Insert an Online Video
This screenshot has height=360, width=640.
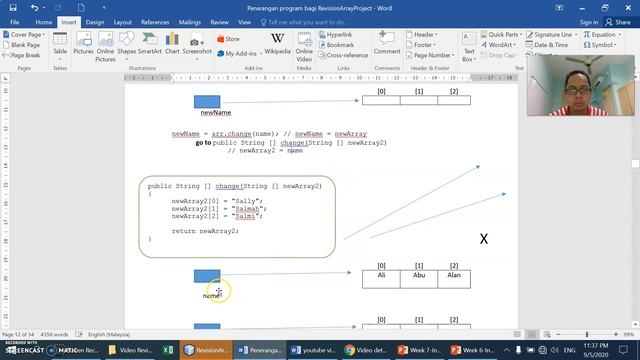[x=304, y=47]
